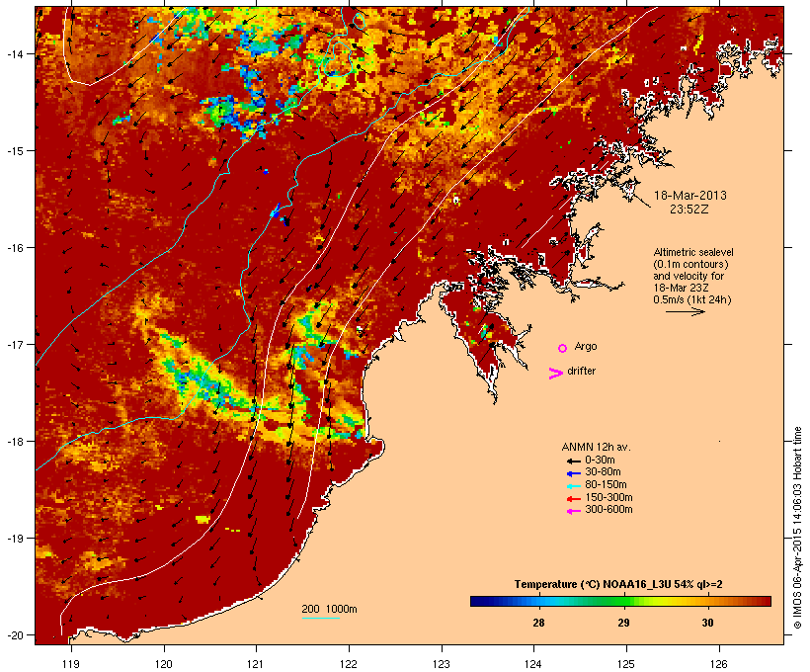810x672 pixels.
Task: Click longitude label 123 on axis
Action: (442, 664)
